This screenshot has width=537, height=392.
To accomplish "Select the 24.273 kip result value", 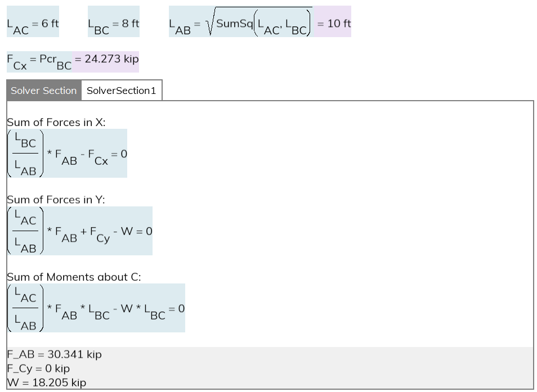I will pyautogui.click(x=106, y=59).
